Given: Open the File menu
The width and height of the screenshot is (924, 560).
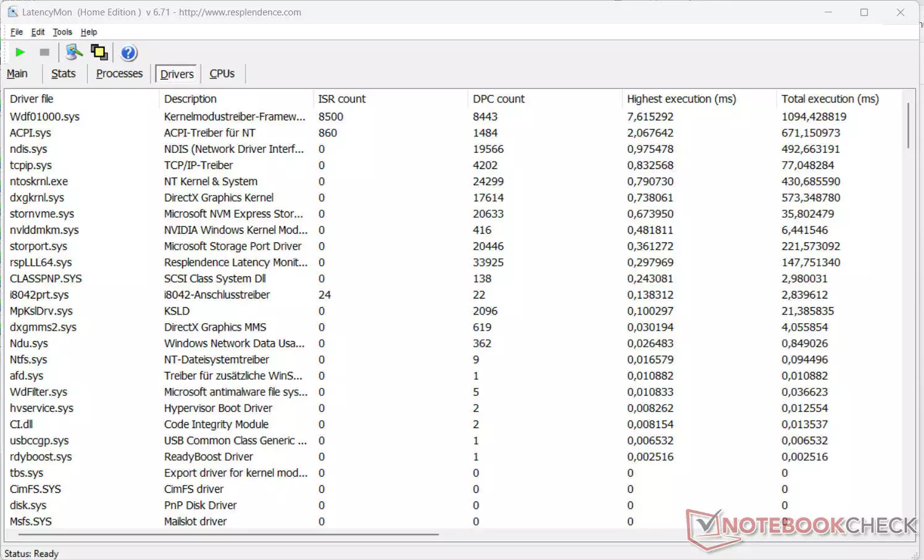Looking at the screenshot, I should pos(17,32).
